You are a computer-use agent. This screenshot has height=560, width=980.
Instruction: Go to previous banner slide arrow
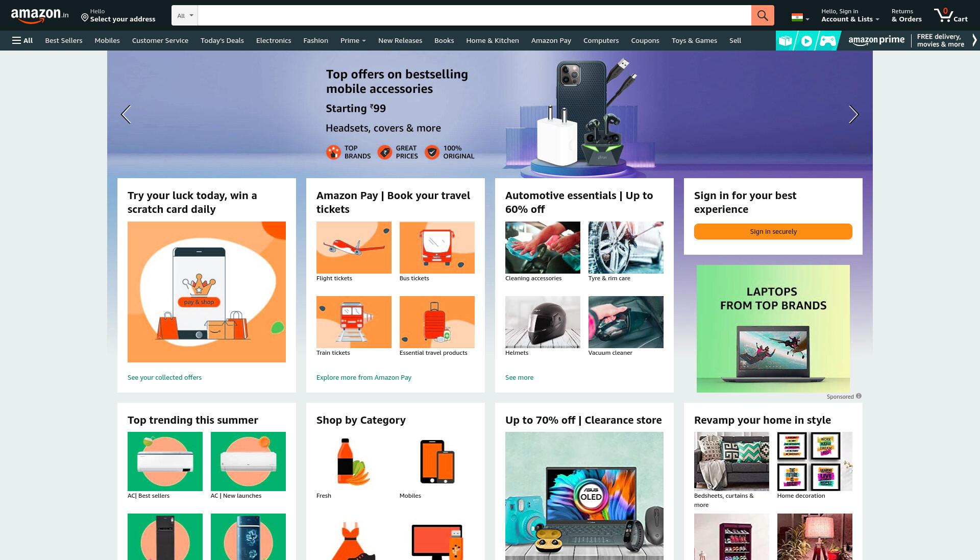click(x=126, y=114)
